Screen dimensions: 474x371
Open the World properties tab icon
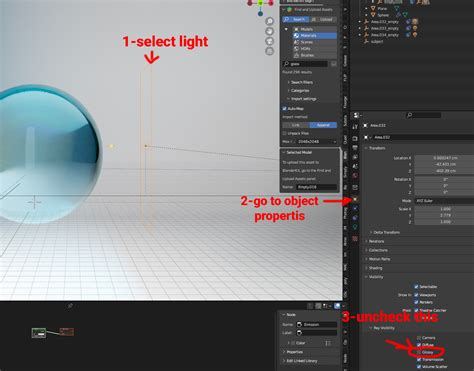[355, 175]
